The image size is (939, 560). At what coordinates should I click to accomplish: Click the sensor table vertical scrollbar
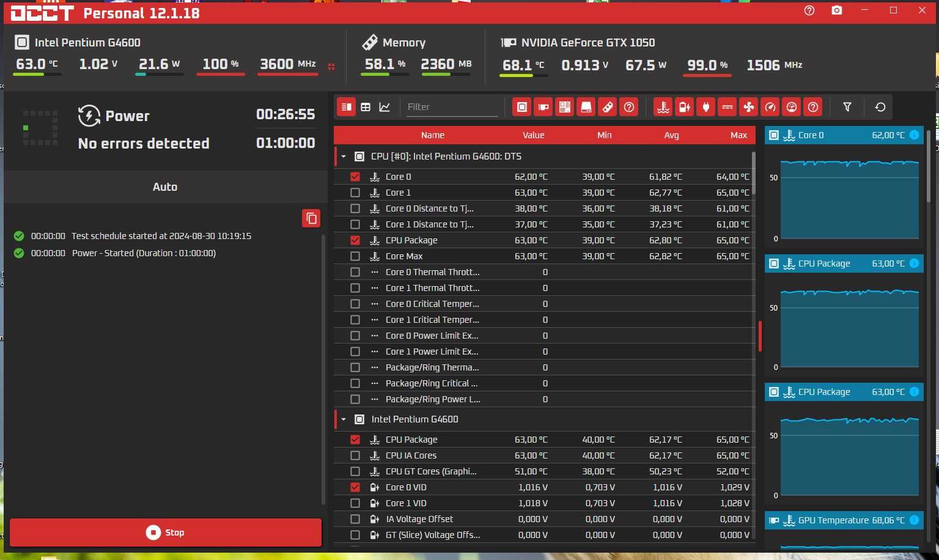click(753, 174)
